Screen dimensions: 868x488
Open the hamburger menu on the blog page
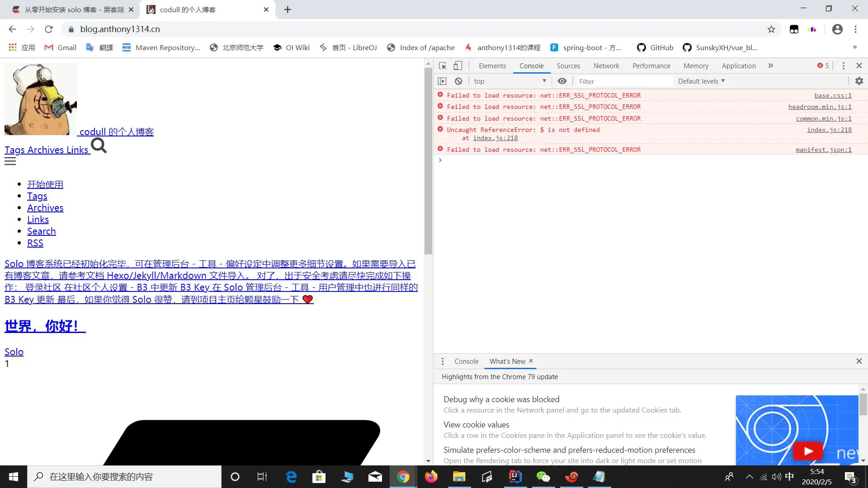pyautogui.click(x=10, y=161)
